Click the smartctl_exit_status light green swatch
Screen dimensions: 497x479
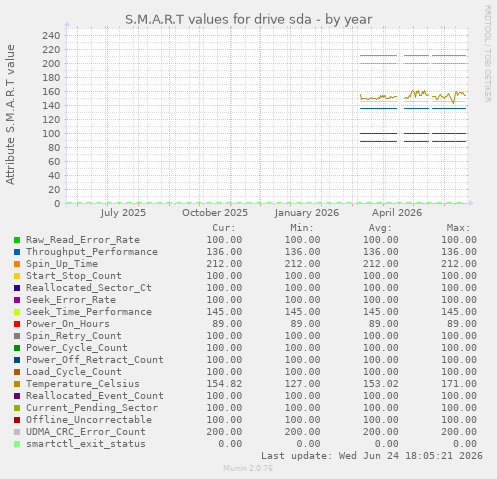click(x=17, y=444)
